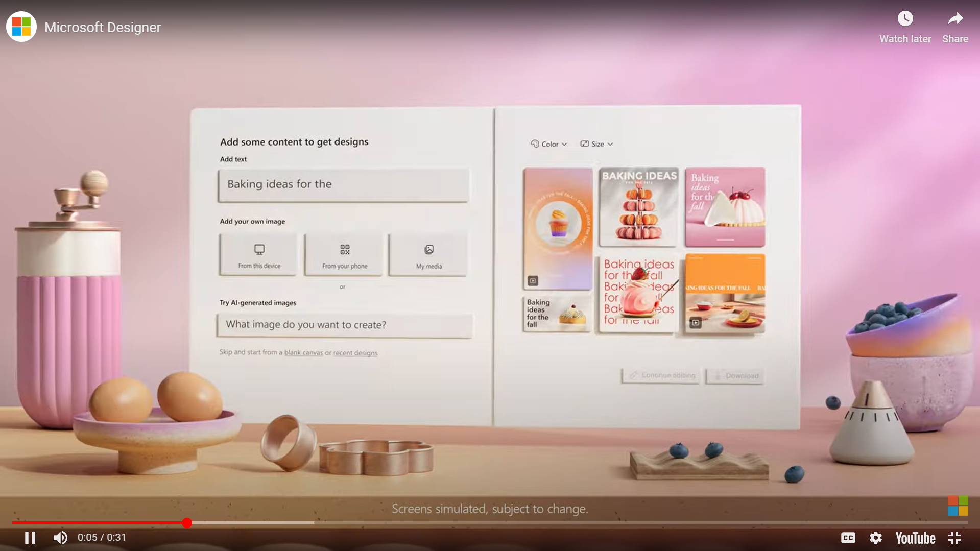The width and height of the screenshot is (980, 551).
Task: Select the "BAKING IDEAS" macaron design thumbnail
Action: pos(638,206)
